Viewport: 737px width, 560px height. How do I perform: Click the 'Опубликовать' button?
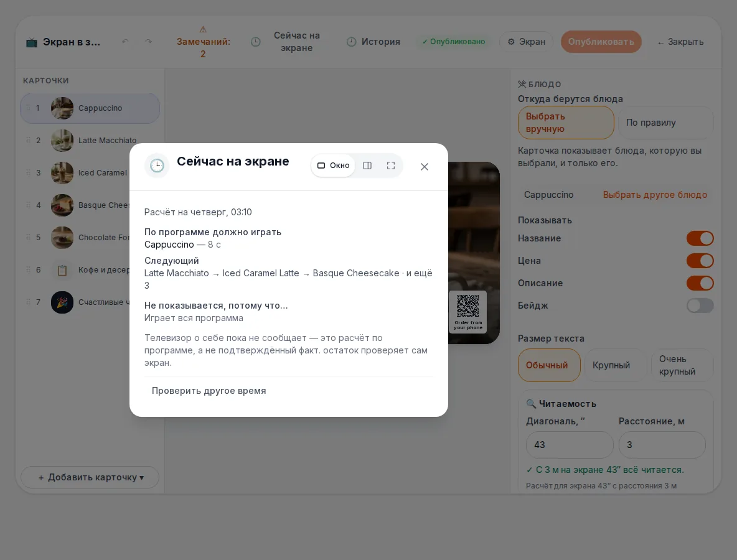[601, 42]
